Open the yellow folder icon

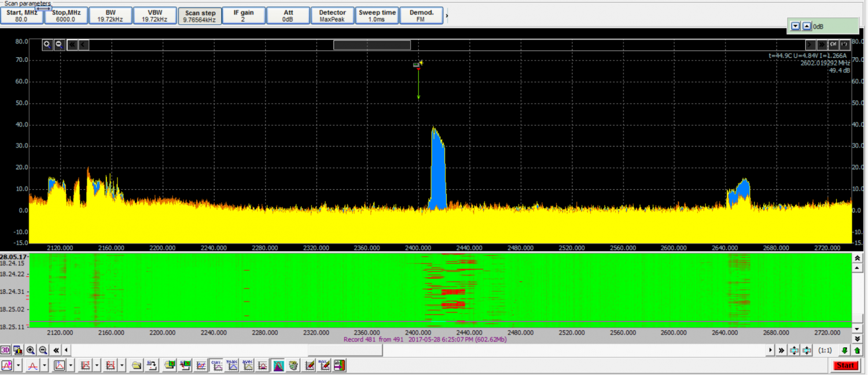pyautogui.click(x=137, y=365)
